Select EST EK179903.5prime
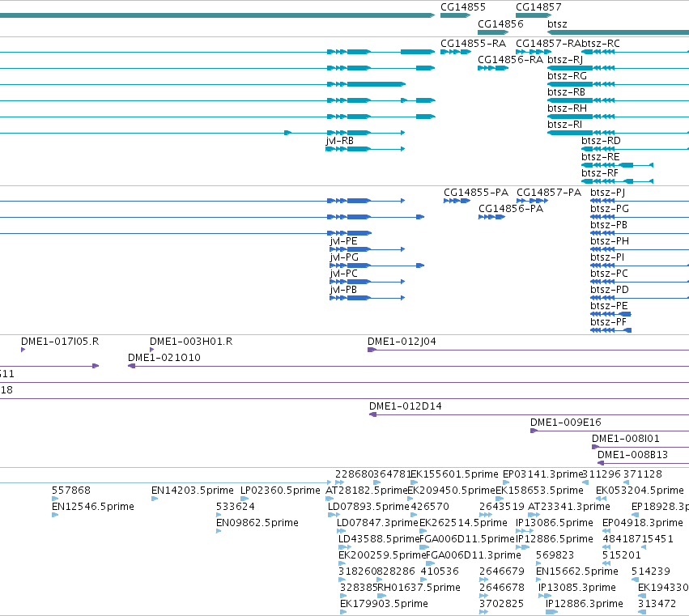 click(384, 604)
